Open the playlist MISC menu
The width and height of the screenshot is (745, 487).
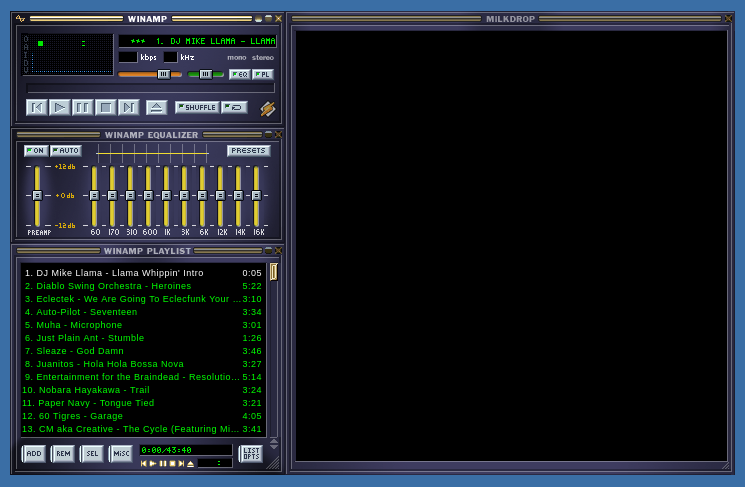tap(121, 454)
